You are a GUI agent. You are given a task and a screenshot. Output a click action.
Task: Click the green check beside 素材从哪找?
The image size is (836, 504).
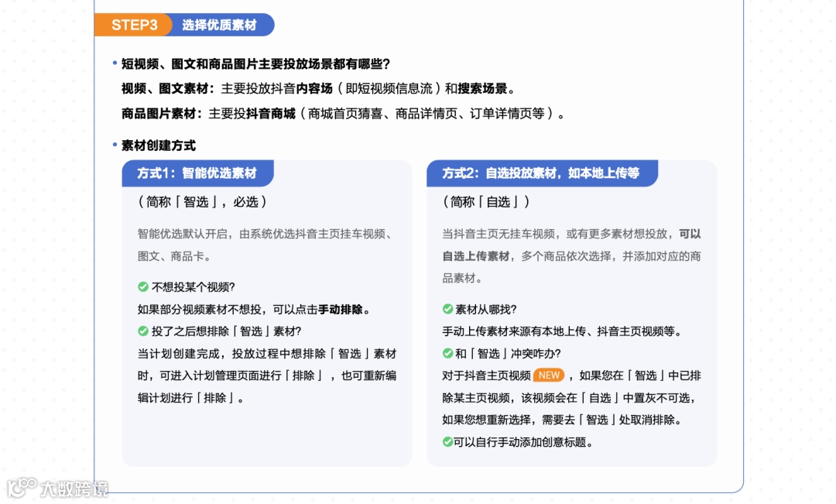(448, 309)
